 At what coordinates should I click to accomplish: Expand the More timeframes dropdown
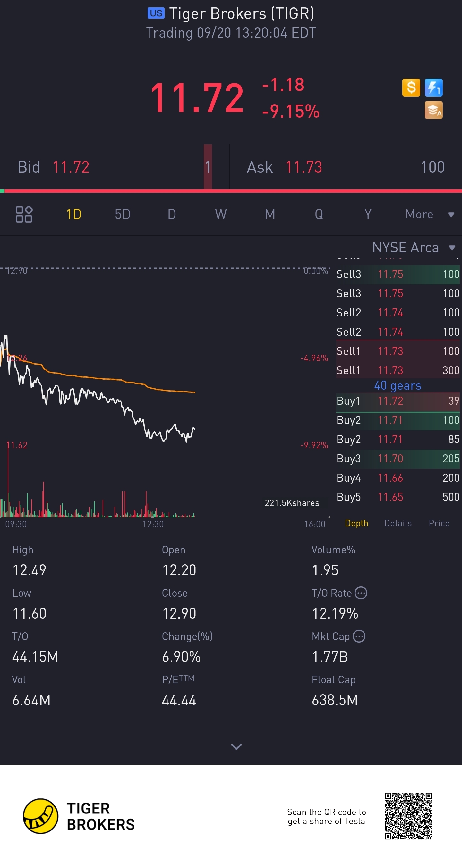pyautogui.click(x=430, y=214)
